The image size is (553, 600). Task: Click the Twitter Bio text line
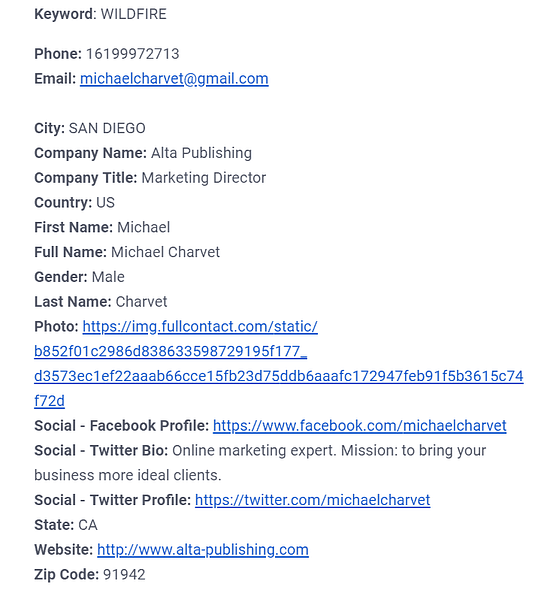pos(329,451)
